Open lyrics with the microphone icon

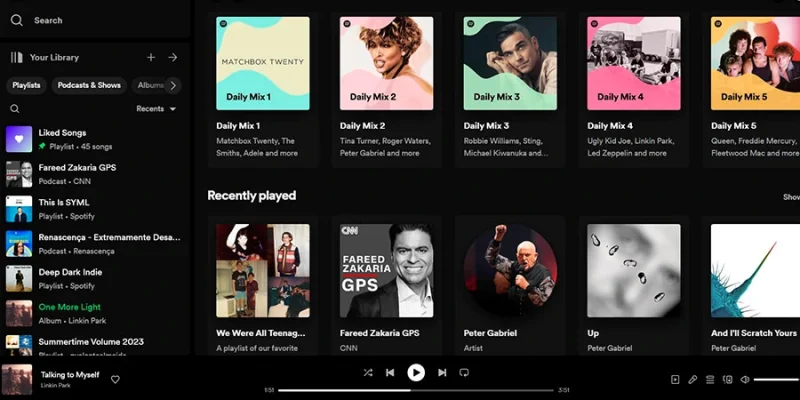click(692, 380)
